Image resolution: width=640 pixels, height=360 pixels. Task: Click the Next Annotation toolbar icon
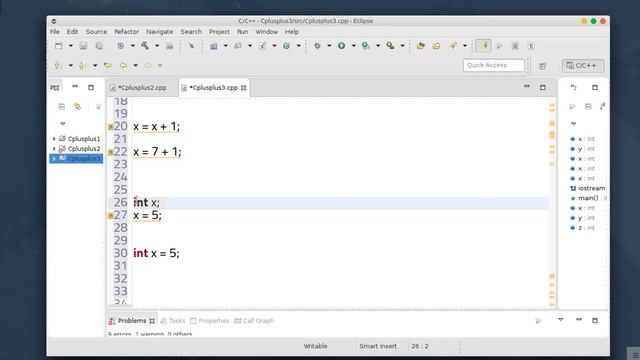(x=58, y=65)
